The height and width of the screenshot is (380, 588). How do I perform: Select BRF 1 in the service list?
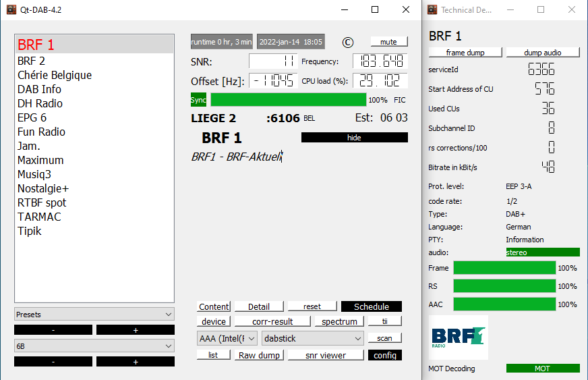94,45
